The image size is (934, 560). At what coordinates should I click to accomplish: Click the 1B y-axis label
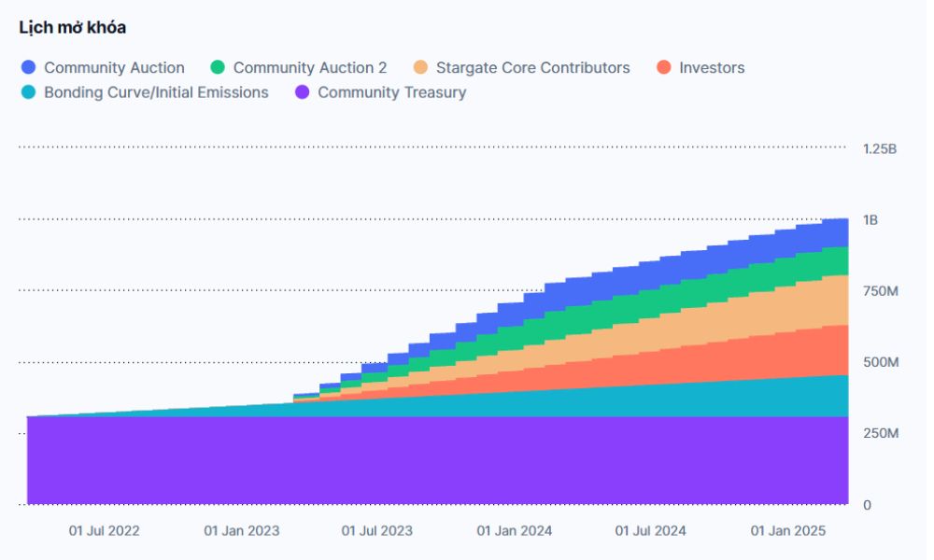[x=870, y=220]
